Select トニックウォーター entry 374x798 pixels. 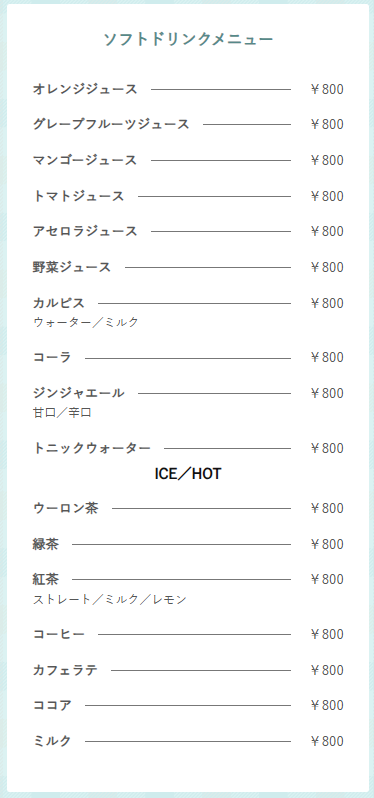coord(92,448)
